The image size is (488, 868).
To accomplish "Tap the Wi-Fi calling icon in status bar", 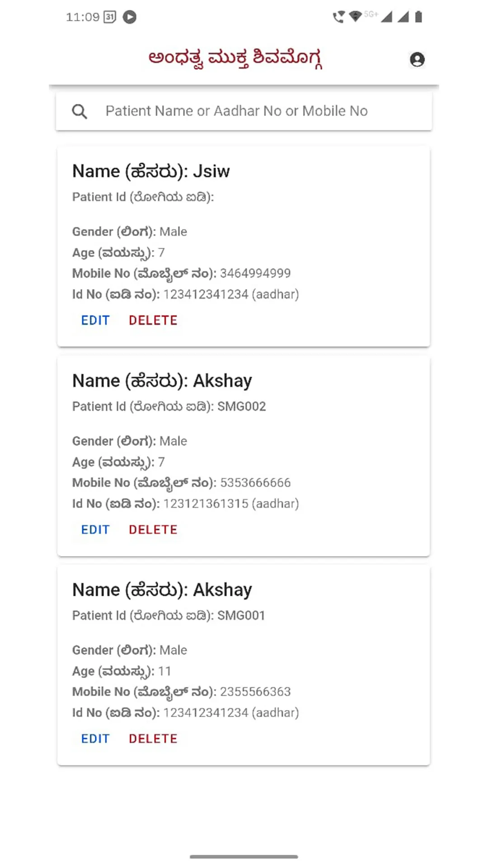I will point(338,17).
